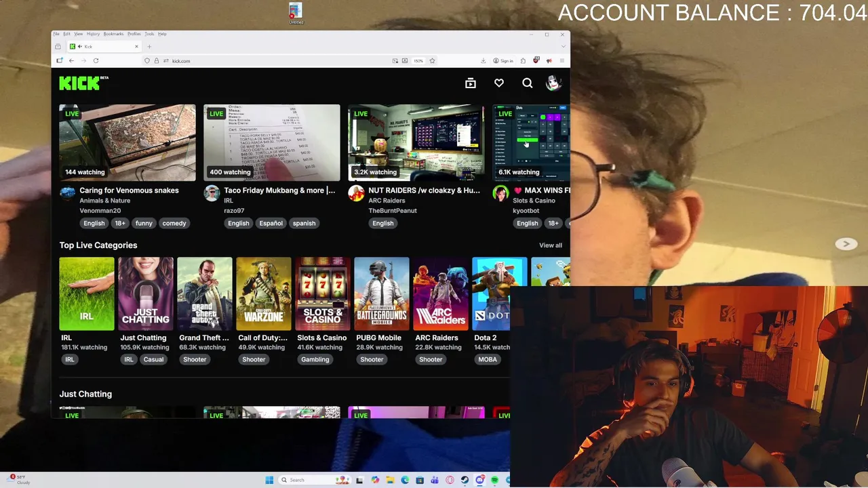The image size is (868, 488).
Task: Open Kick browse icon in header
Action: click(471, 83)
